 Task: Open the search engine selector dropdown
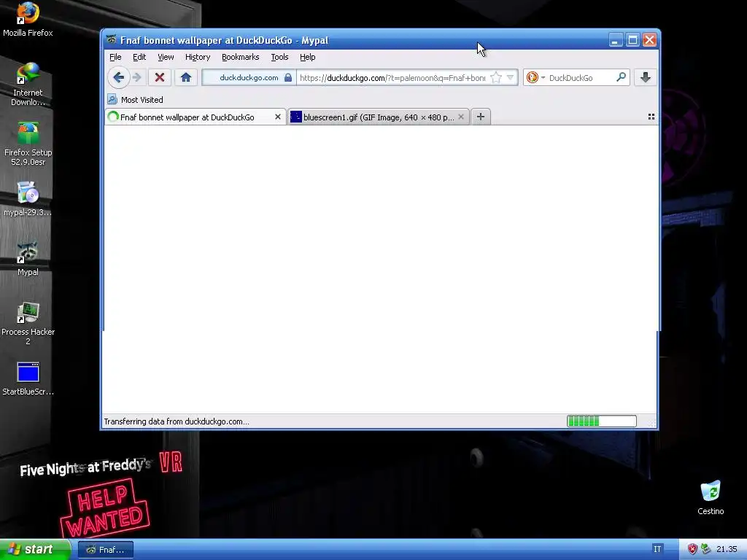tap(536, 77)
